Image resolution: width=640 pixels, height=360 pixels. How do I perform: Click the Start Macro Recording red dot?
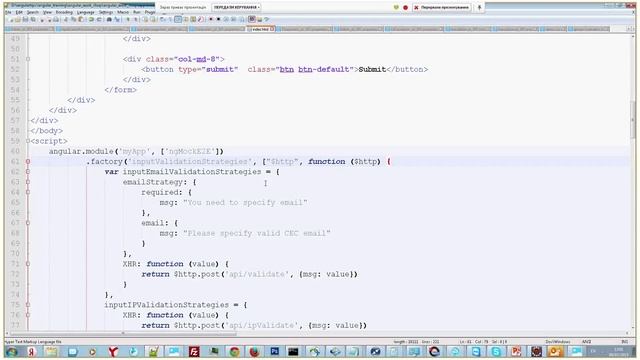click(x=211, y=19)
